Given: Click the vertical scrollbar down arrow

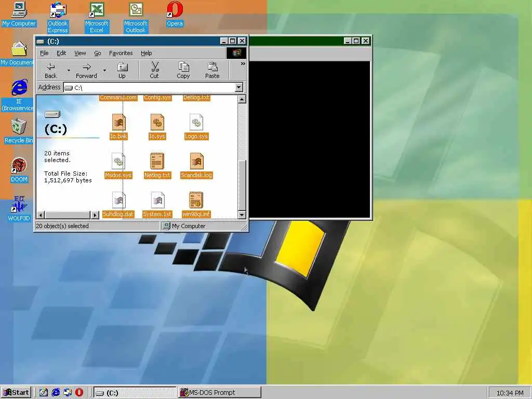Looking at the screenshot, I should tap(242, 215).
